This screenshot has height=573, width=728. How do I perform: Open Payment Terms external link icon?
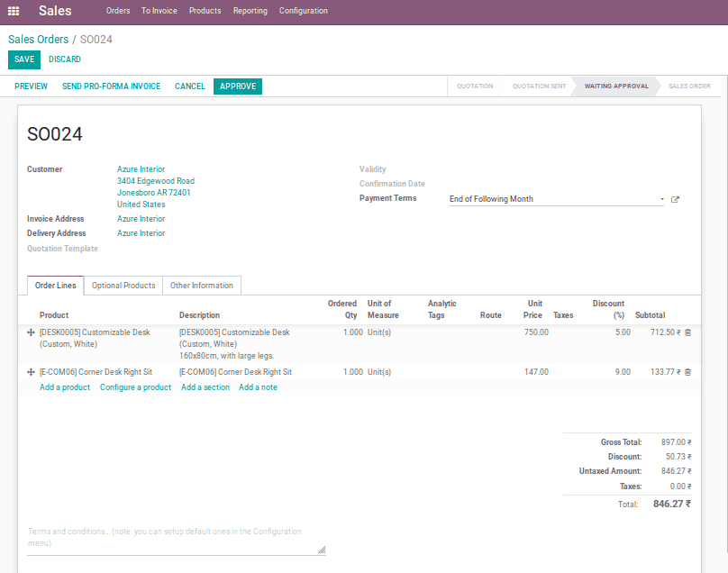tap(675, 199)
